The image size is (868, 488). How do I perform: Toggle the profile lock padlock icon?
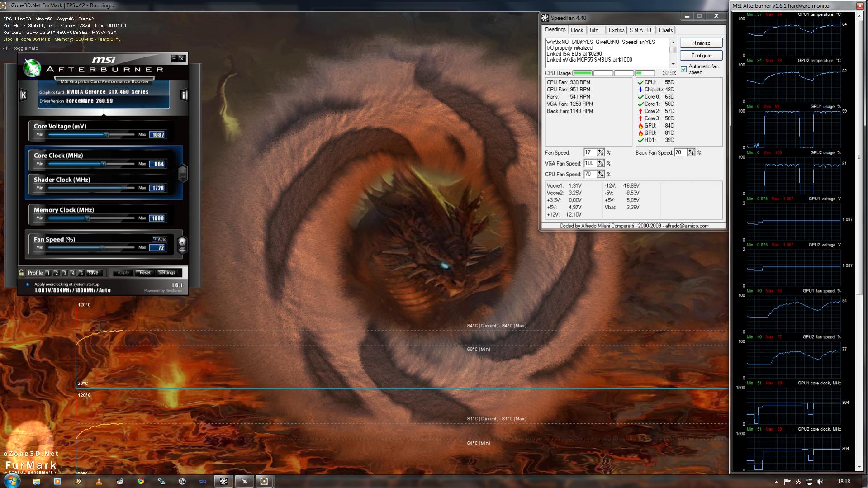click(21, 273)
